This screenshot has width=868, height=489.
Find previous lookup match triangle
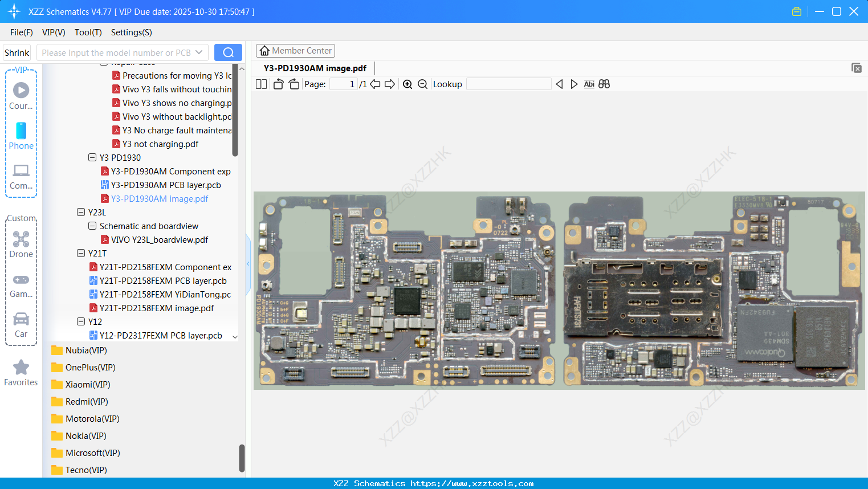click(559, 84)
